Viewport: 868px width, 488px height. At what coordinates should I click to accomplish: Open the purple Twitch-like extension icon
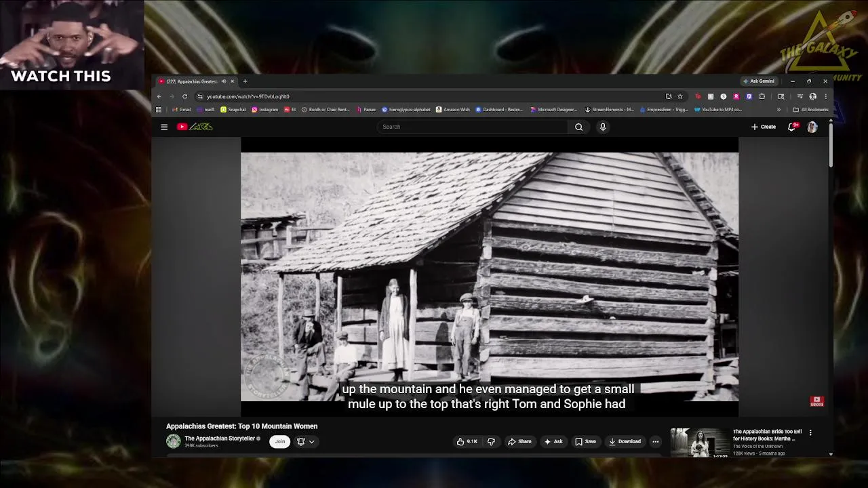[749, 96]
